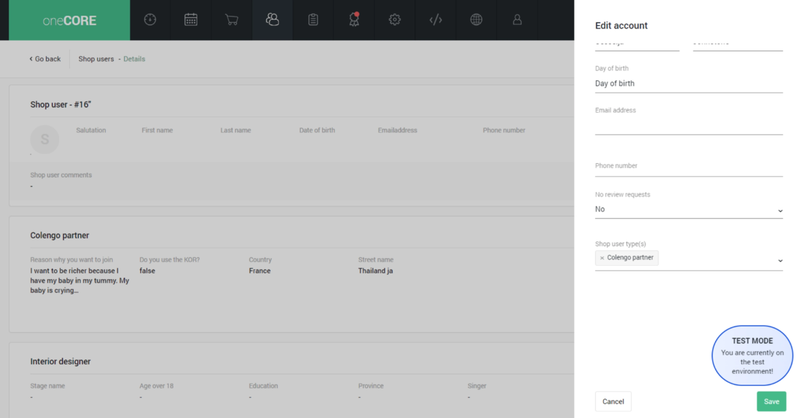Click the Cancel button
This screenshot has width=800, height=418.
click(x=613, y=401)
